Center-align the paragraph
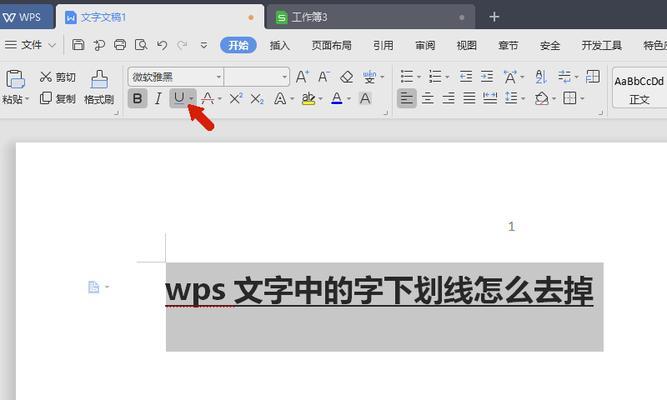The height and width of the screenshot is (400, 667). 428,99
